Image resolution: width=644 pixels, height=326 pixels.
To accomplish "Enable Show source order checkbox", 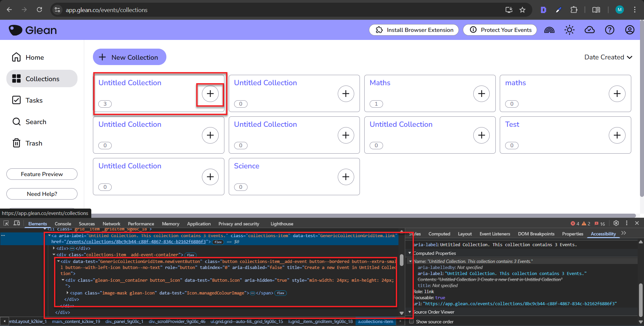I will [x=412, y=322].
